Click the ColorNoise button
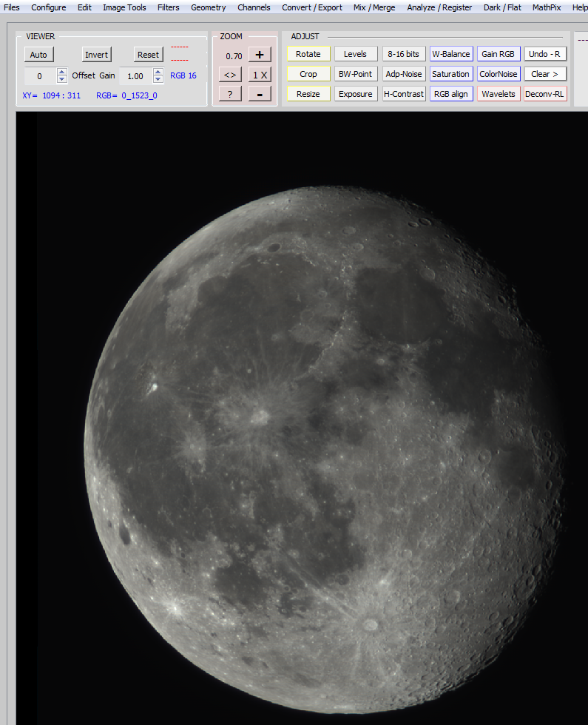 pos(499,74)
